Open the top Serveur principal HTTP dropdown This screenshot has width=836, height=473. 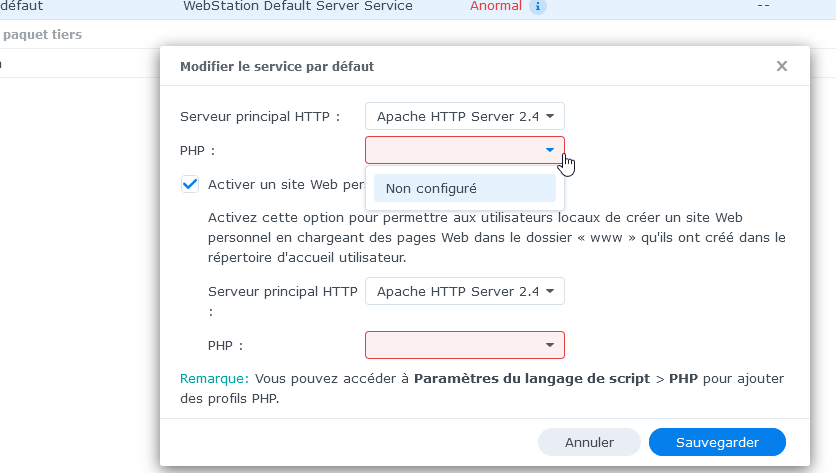click(464, 116)
